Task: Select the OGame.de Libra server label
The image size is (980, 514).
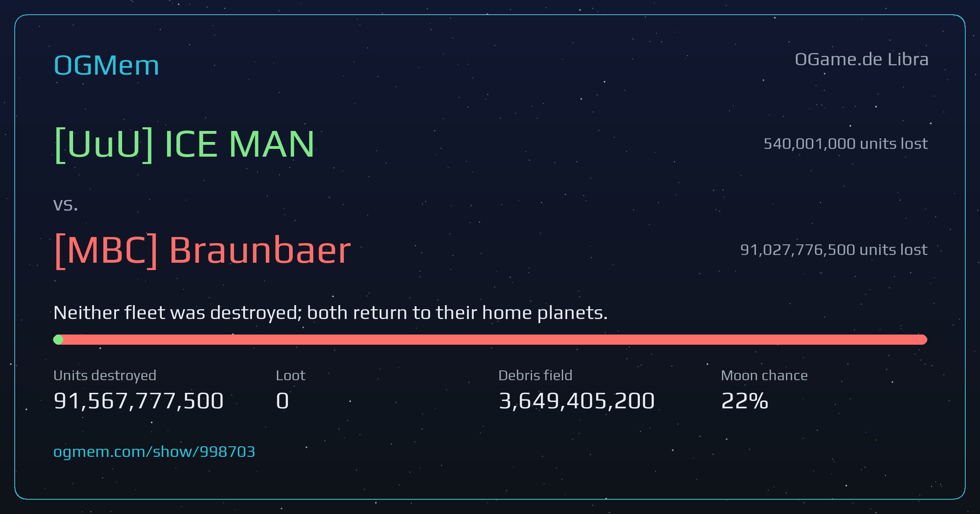Action: point(862,60)
